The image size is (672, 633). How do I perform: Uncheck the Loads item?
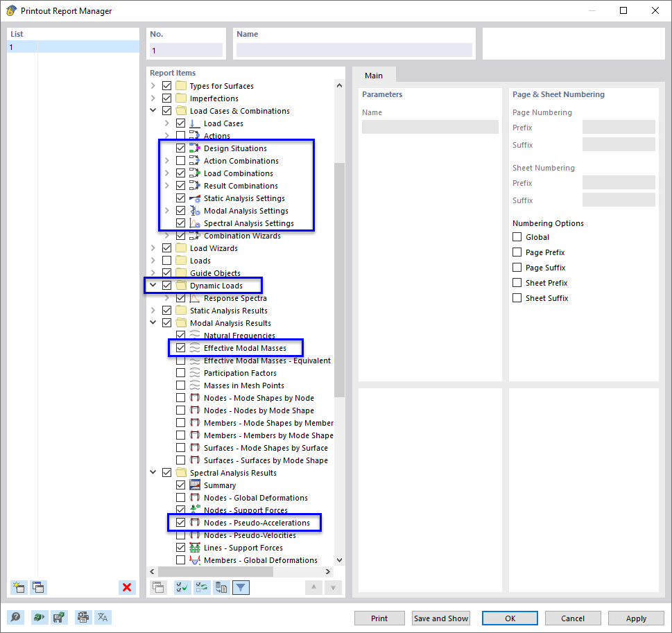[x=166, y=260]
